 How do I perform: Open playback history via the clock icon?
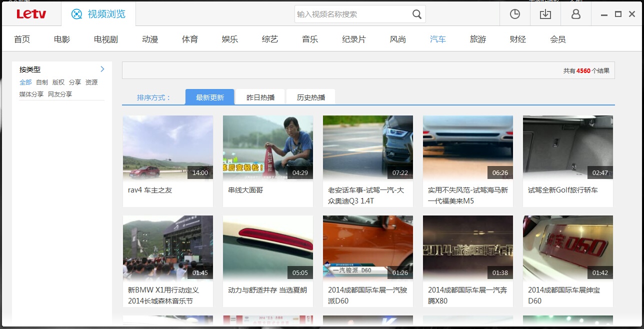coord(514,14)
